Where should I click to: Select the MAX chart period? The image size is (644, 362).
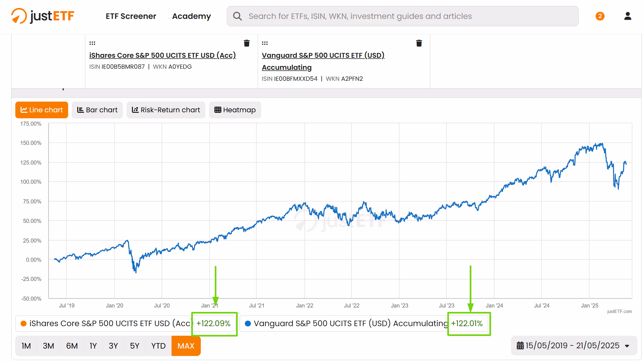[x=186, y=346]
